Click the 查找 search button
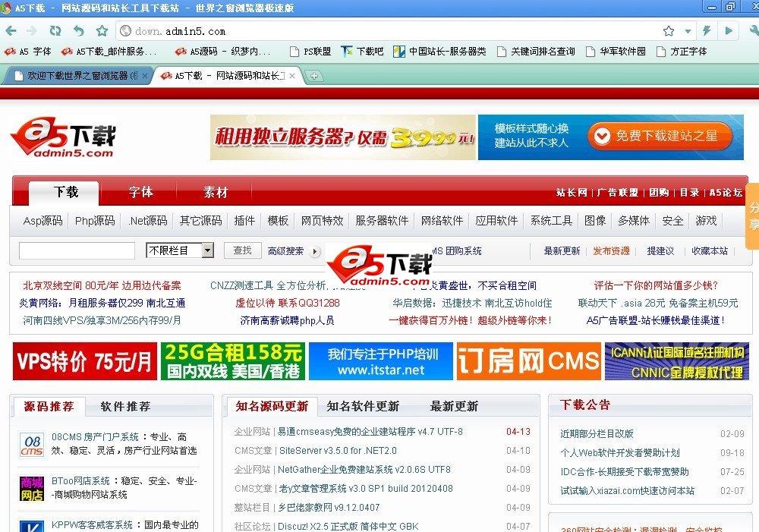This screenshot has height=532, width=759. click(x=243, y=250)
